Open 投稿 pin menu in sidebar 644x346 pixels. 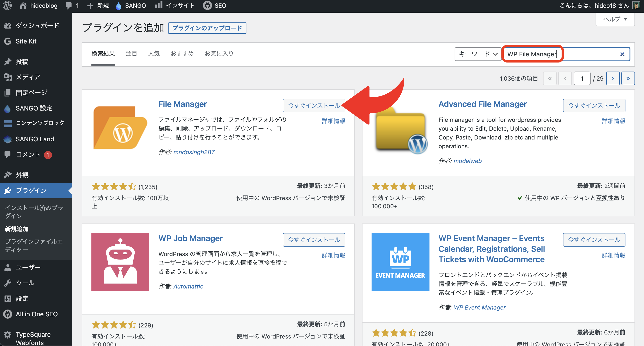pos(36,62)
